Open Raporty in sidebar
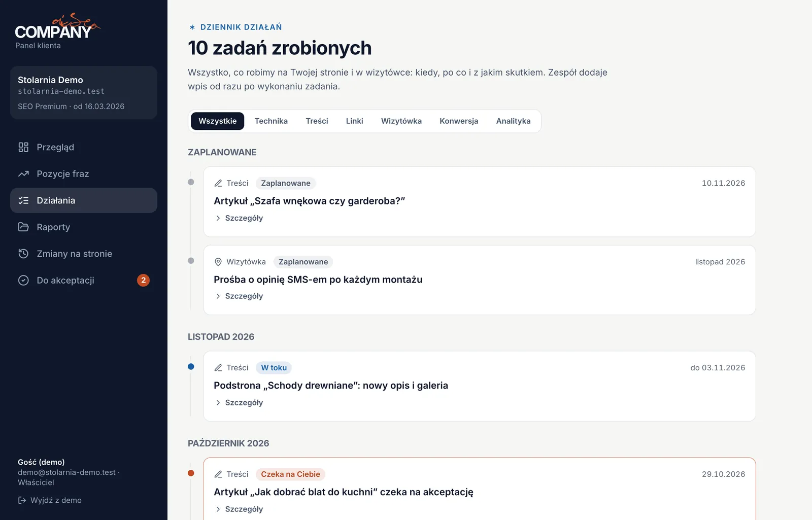 [x=84, y=227]
